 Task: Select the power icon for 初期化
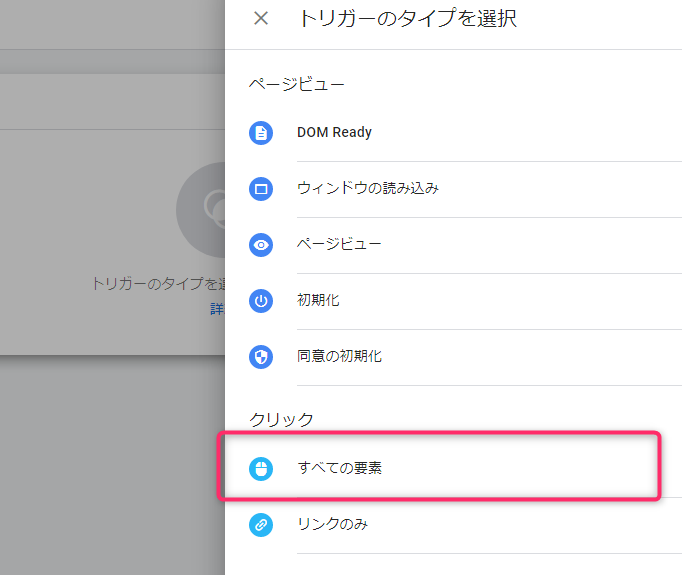pos(261,301)
